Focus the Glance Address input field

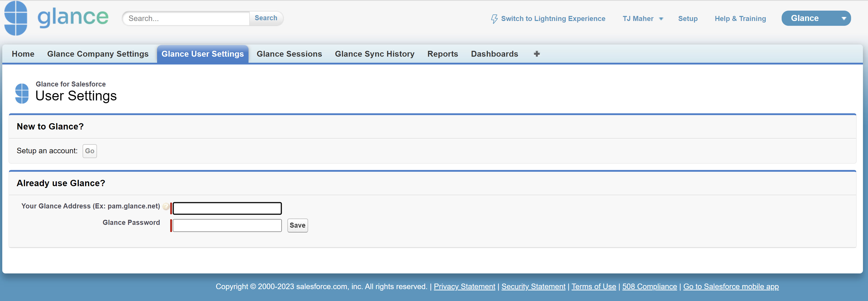tap(227, 208)
